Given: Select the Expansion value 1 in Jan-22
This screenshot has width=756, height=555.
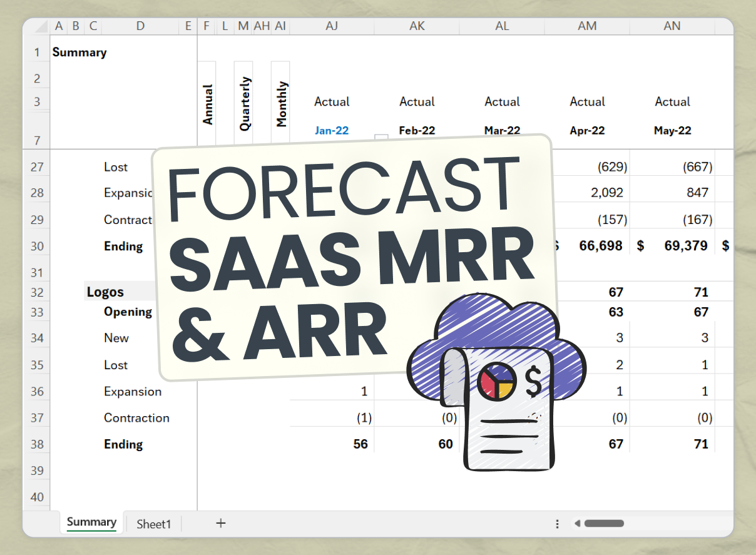Looking at the screenshot, I should pyautogui.click(x=365, y=391).
